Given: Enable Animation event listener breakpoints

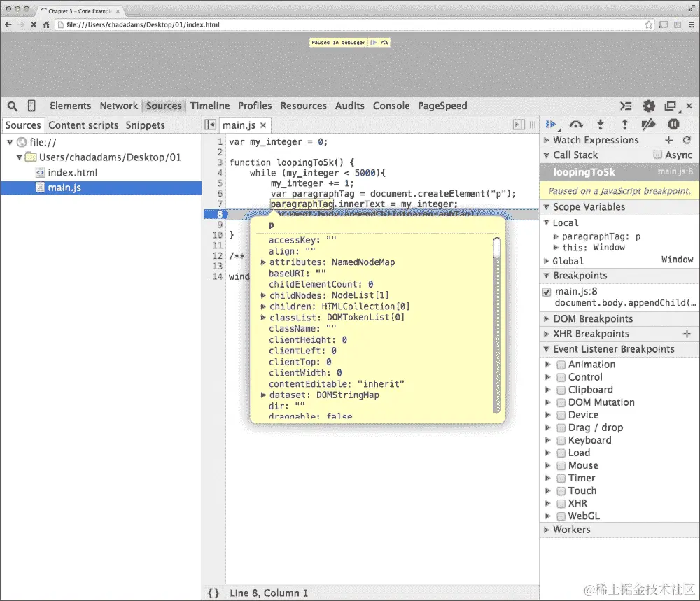Looking at the screenshot, I should 561,365.
